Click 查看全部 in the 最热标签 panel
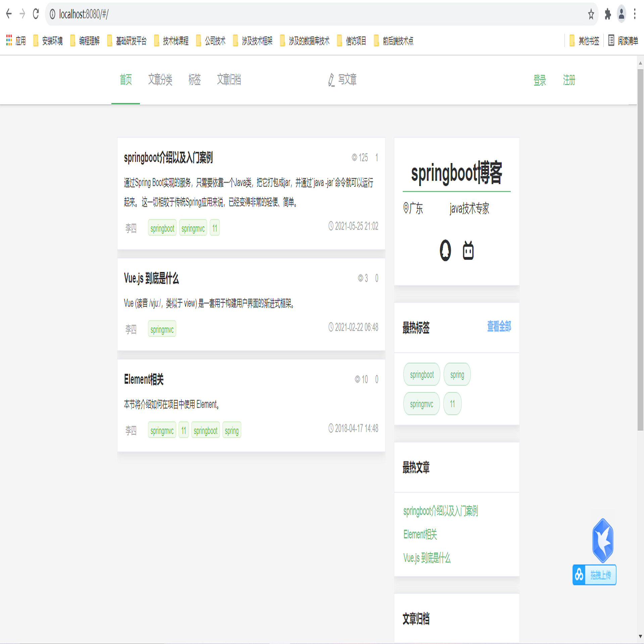This screenshot has height=644, width=644. point(499,327)
